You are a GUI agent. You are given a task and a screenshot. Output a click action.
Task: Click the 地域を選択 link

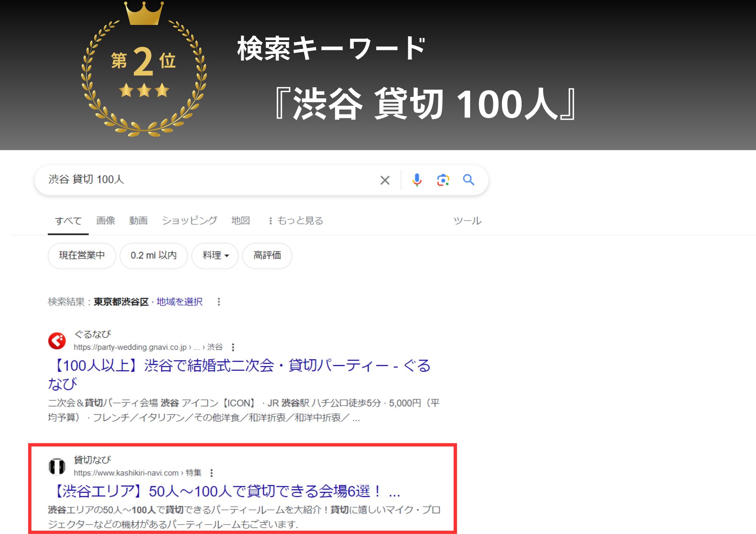click(180, 302)
